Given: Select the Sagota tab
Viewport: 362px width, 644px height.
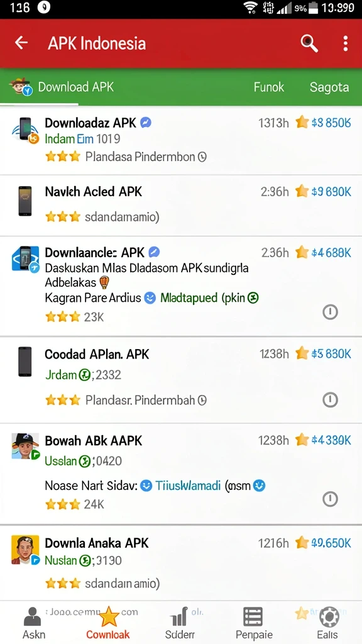Looking at the screenshot, I should tap(329, 87).
